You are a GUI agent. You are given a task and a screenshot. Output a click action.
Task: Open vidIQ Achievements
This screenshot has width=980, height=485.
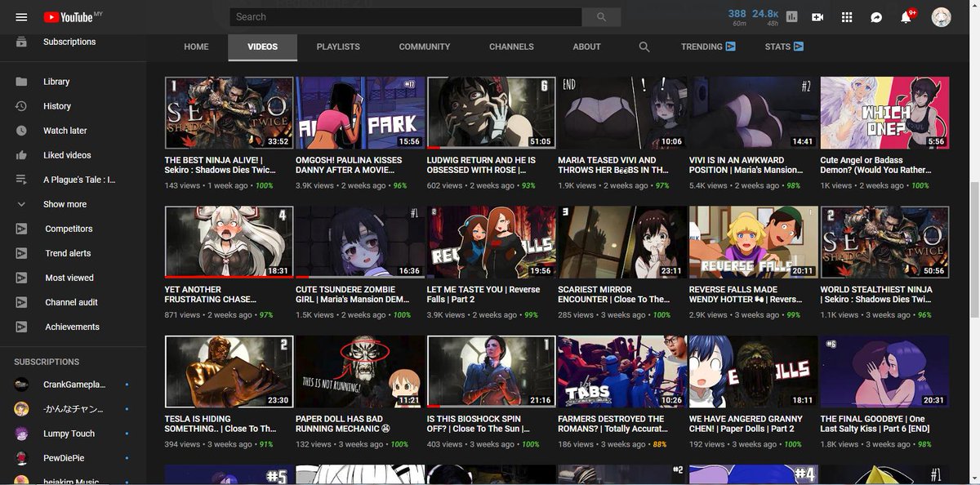click(73, 327)
